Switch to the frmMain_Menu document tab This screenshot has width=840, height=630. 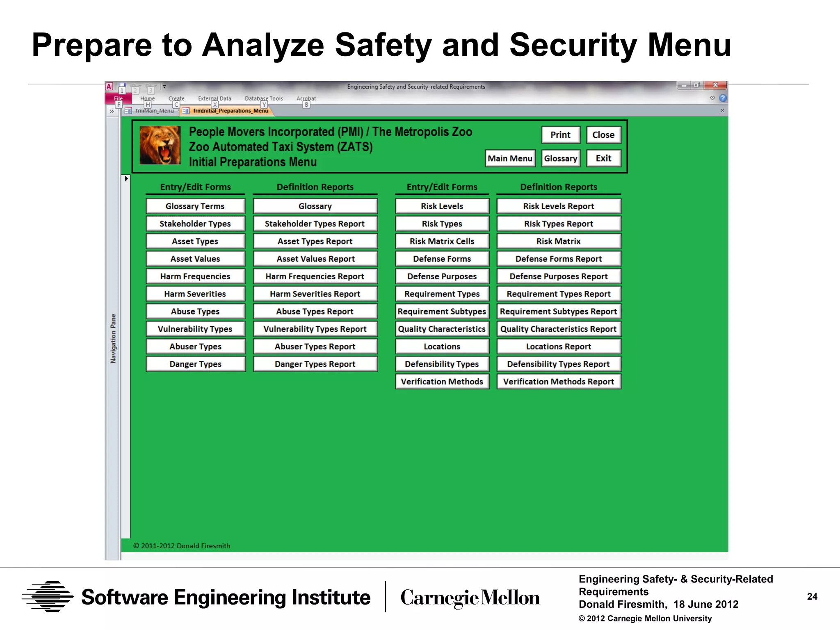150,111
